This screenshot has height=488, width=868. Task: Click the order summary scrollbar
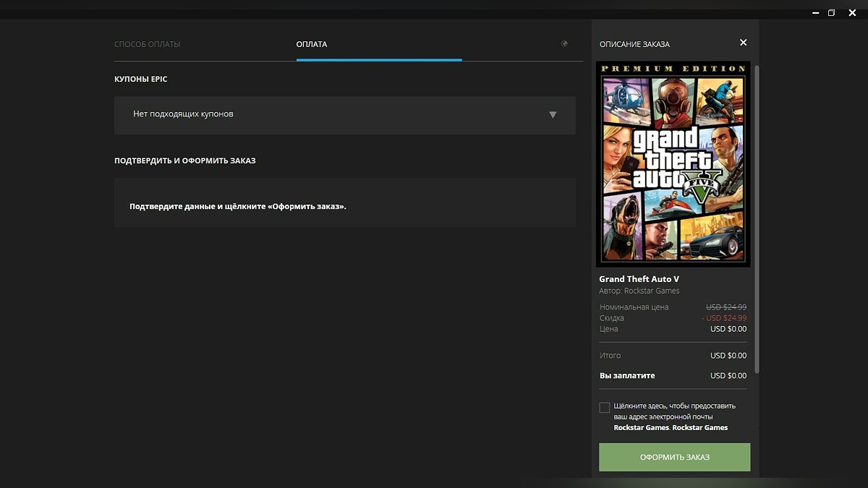757,217
